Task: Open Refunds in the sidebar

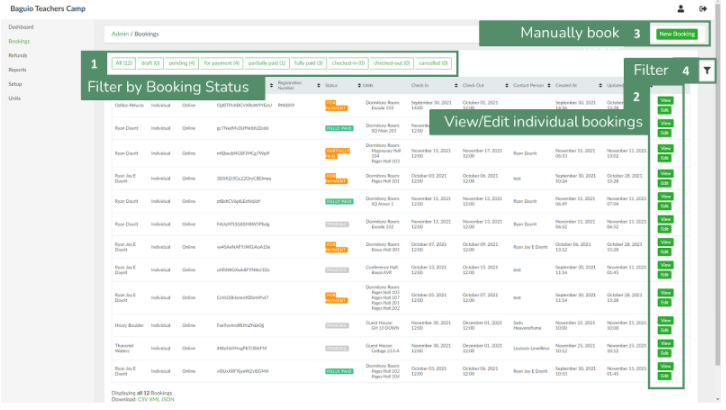Action: 18,55
